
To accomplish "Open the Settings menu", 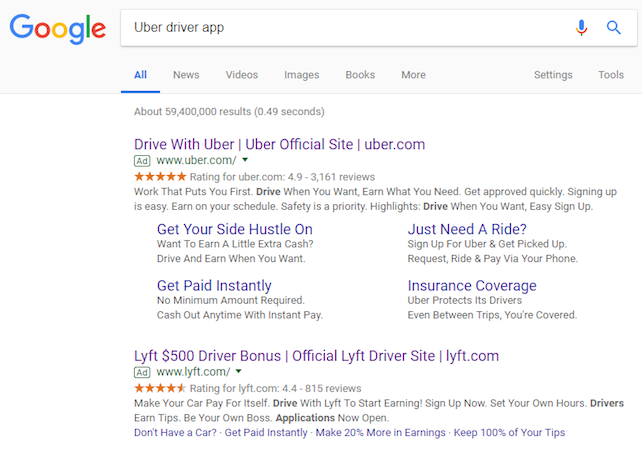I will click(553, 75).
